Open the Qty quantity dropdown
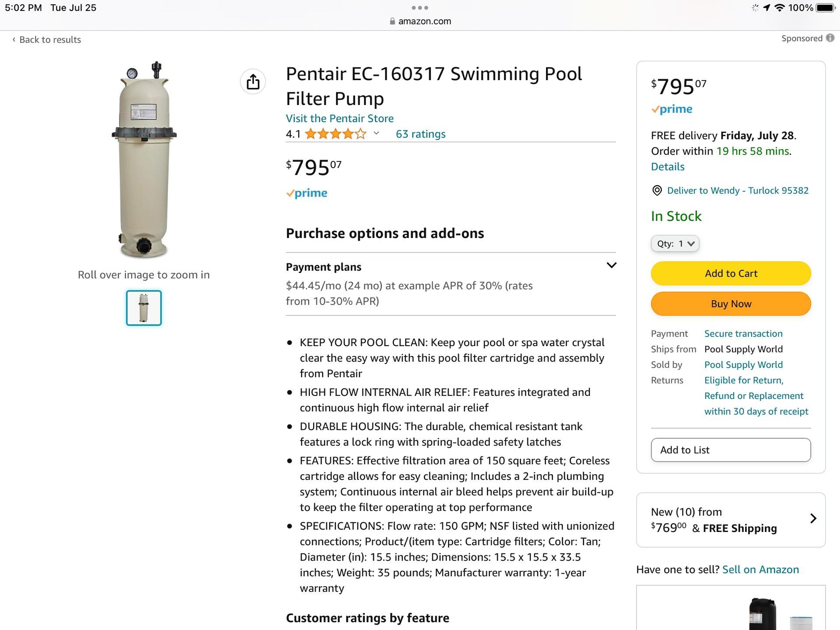Image resolution: width=840 pixels, height=630 pixels. [675, 244]
